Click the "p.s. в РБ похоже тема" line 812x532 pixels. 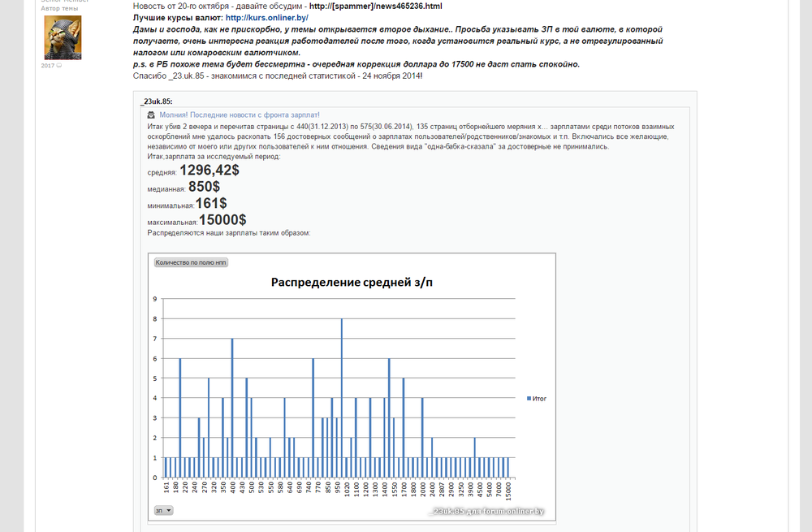click(356, 64)
